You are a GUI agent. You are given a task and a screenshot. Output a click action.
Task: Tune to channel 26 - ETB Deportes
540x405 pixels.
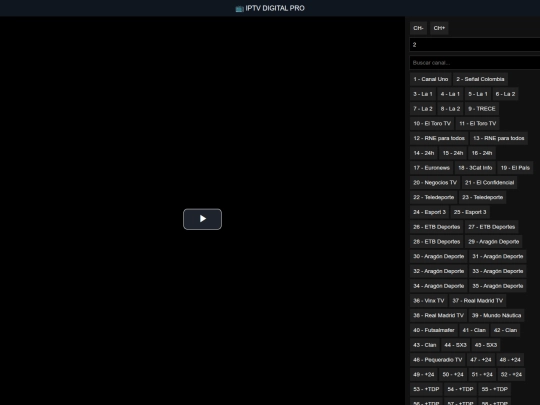436,227
